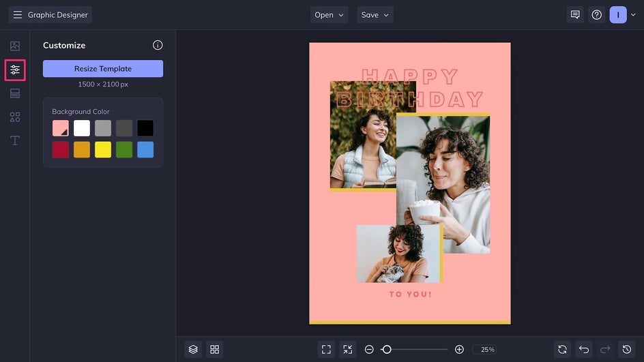The width and height of the screenshot is (644, 362).
Task: Select the red background color swatch
Action: point(60,149)
